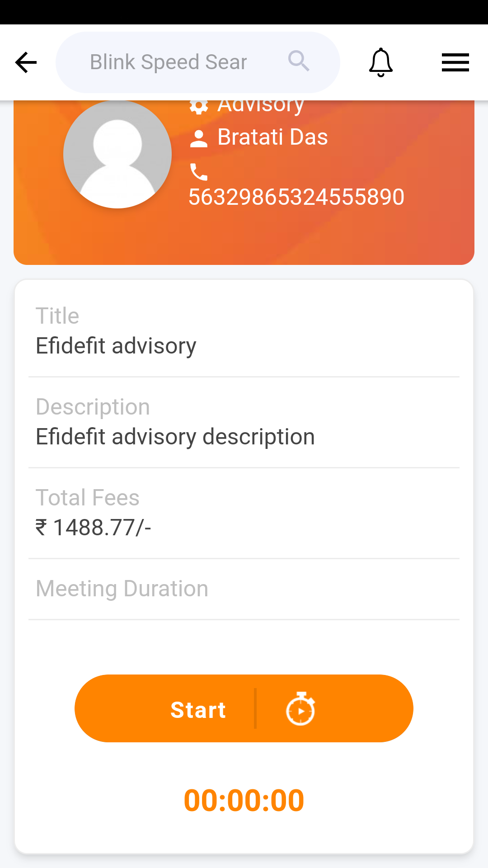Select the Bratati Das name
Screen dimensions: 488x868
tap(272, 137)
